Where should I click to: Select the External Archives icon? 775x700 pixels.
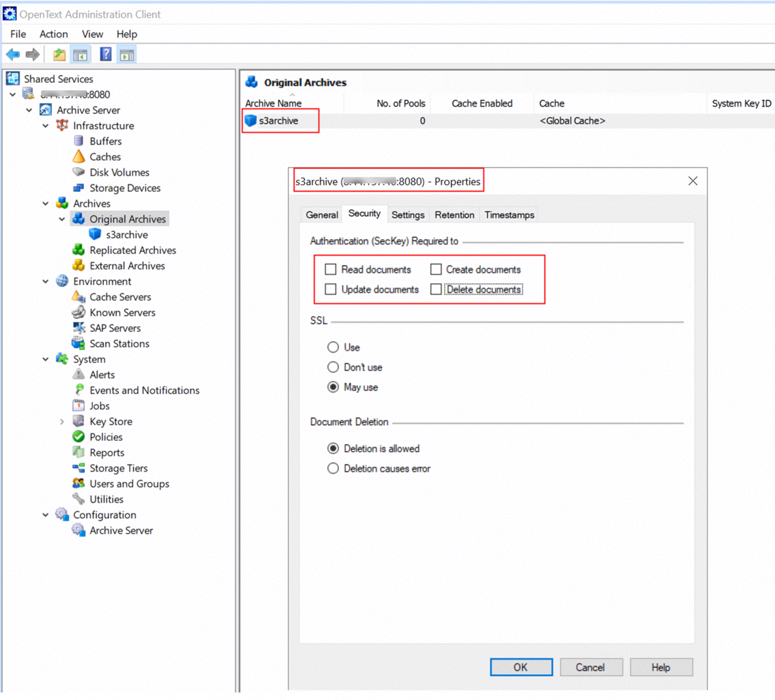click(x=78, y=265)
